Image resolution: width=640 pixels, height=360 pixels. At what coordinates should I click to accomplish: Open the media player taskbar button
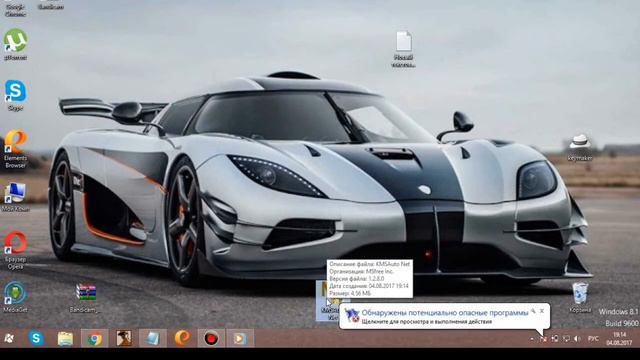pos(240,338)
